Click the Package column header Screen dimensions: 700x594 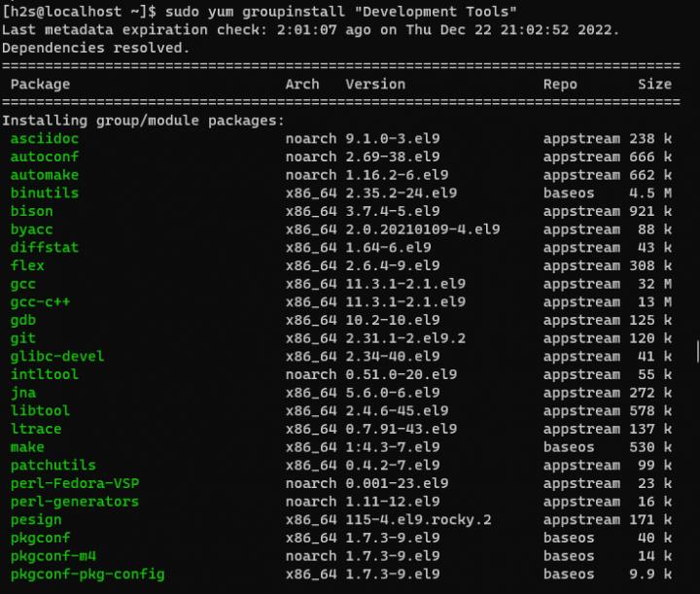[40, 85]
